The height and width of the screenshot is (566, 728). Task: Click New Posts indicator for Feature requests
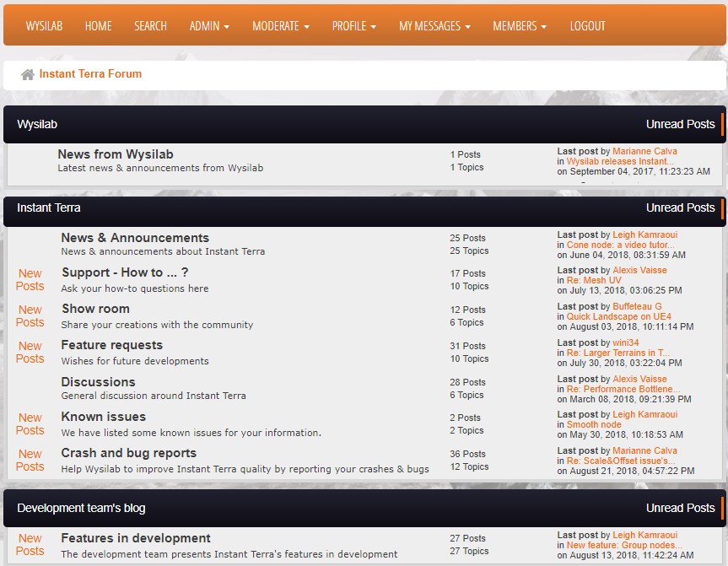coord(30,353)
